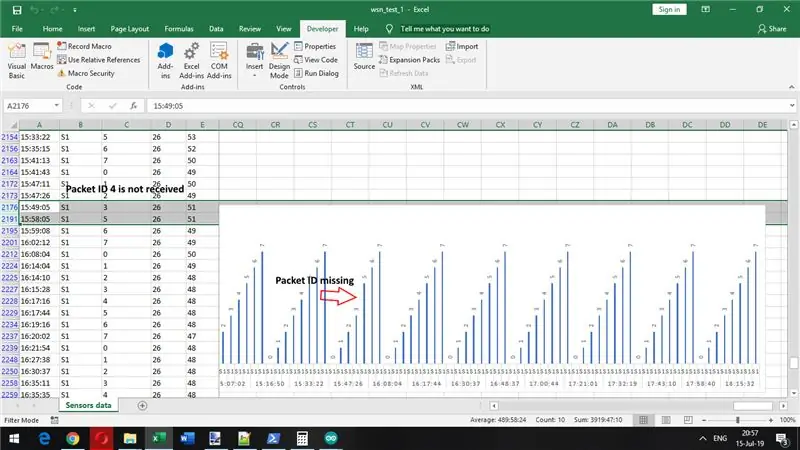
Task: Open the Add-ins manager
Action: [x=165, y=61]
